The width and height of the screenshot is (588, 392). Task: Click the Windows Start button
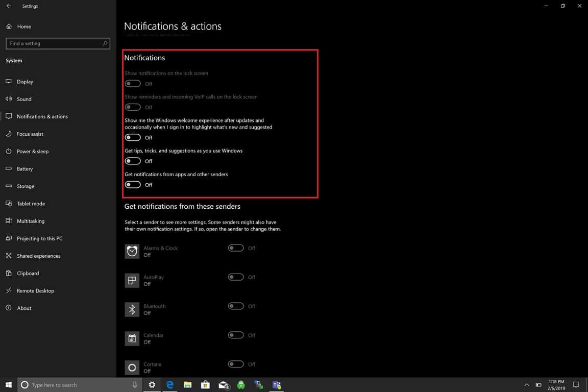(x=9, y=385)
